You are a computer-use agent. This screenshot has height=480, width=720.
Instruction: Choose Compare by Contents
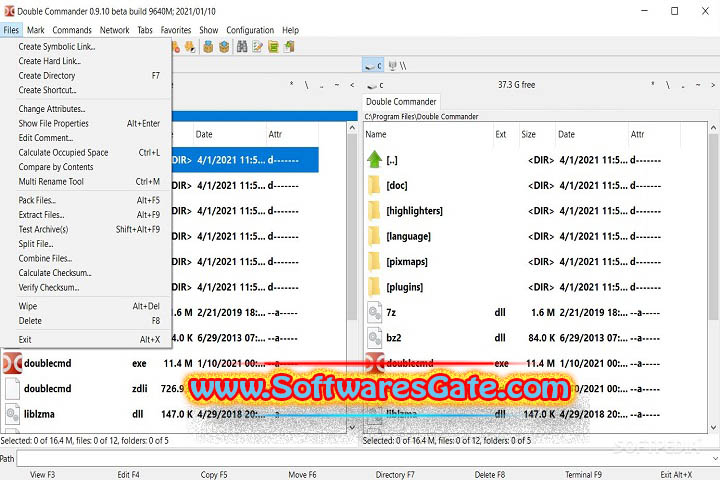tap(86, 167)
